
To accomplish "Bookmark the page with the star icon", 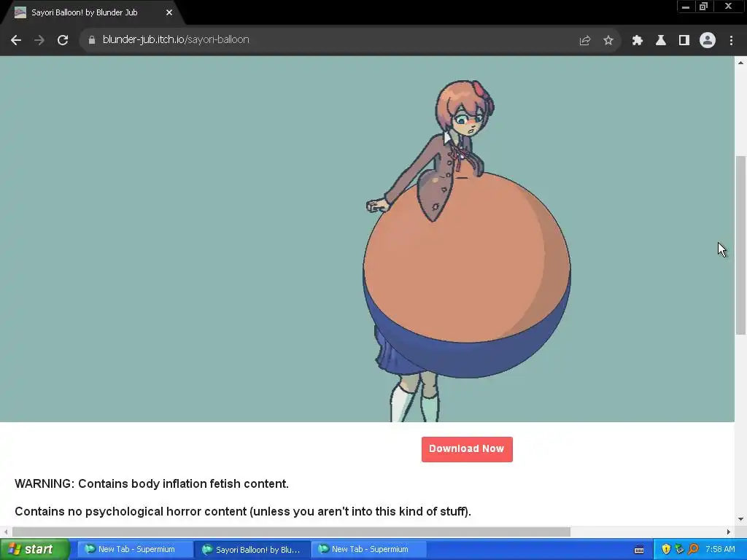I will (x=608, y=40).
